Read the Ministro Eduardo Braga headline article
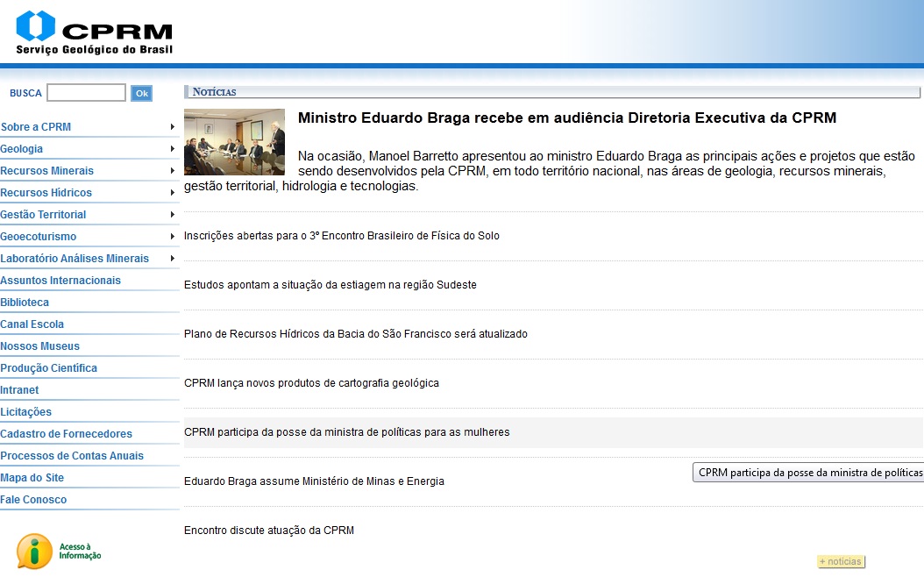 [x=566, y=118]
